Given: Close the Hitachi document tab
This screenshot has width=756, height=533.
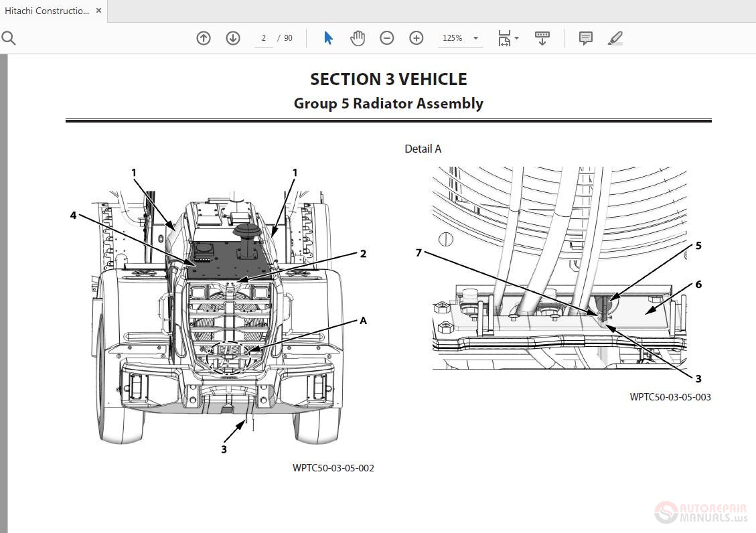Looking at the screenshot, I should (98, 11).
